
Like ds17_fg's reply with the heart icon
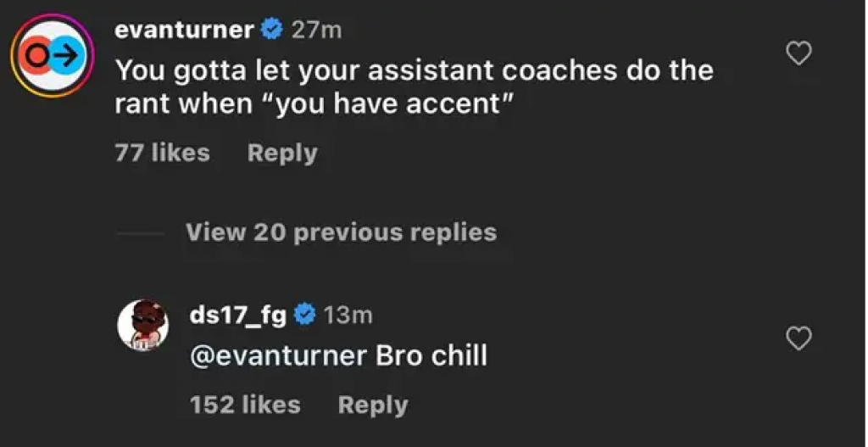(x=799, y=339)
